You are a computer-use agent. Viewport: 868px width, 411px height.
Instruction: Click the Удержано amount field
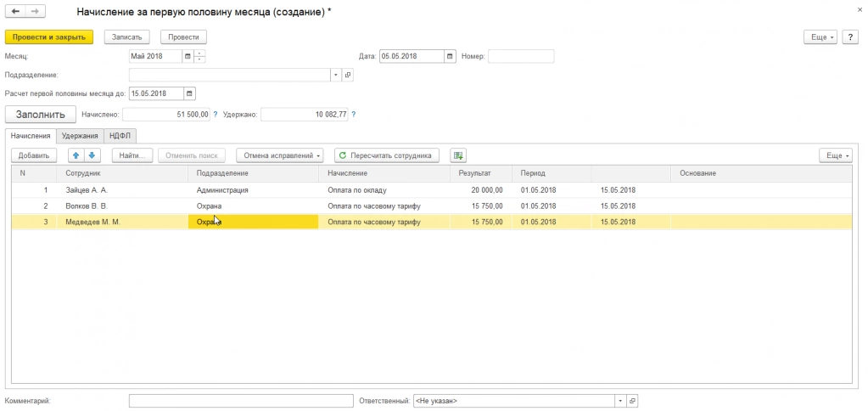(x=305, y=115)
